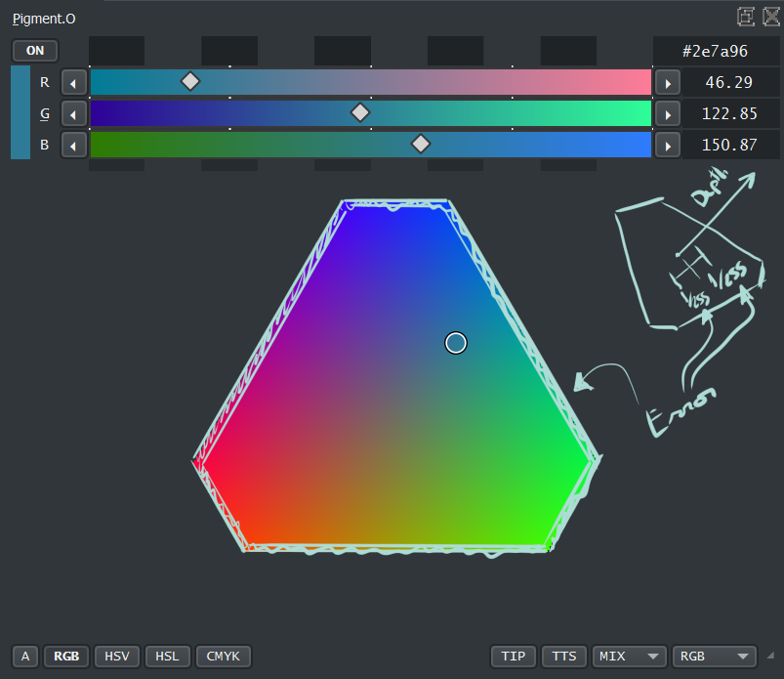Open the RGB panel mode dropdown
784x679 pixels.
pyautogui.click(x=715, y=657)
